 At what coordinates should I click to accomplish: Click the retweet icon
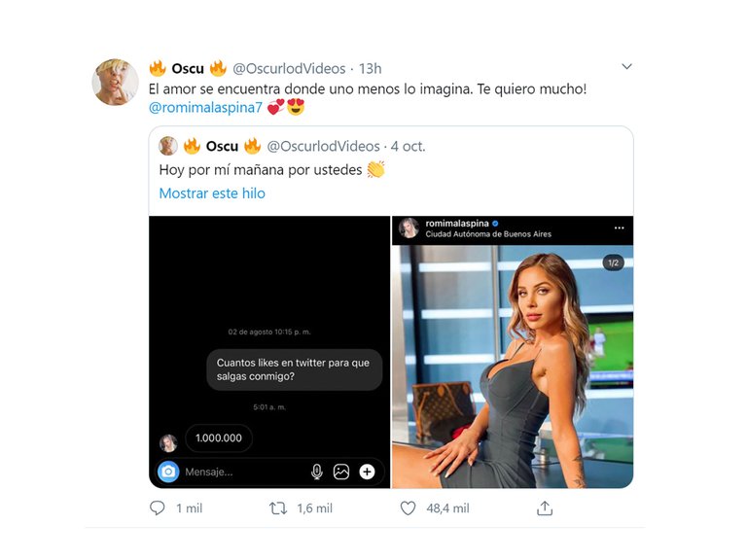pos(277,507)
